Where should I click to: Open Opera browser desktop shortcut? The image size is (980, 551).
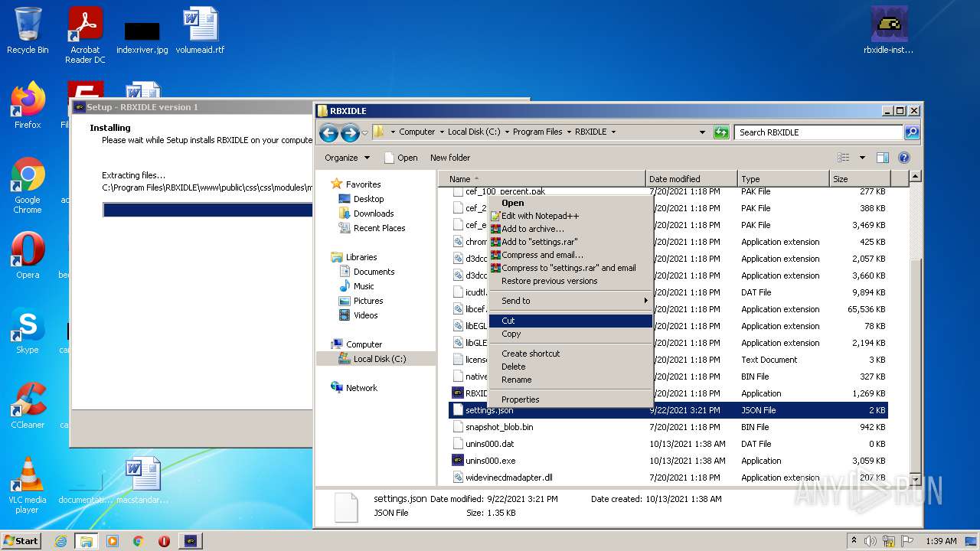28,256
